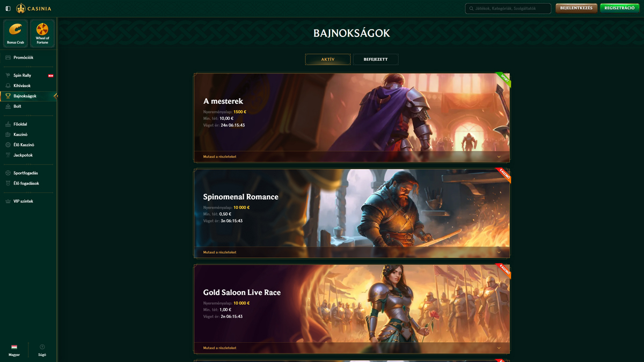Focus the game search field
The image size is (644, 362).
508,9
